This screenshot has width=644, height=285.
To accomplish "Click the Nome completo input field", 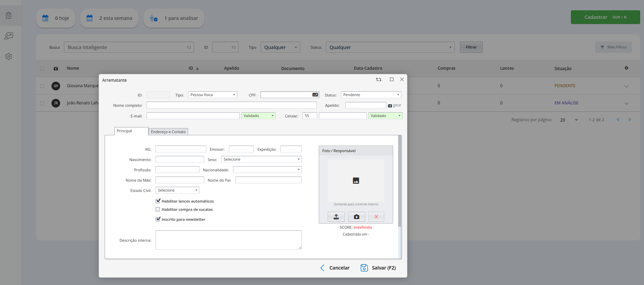I will [231, 105].
